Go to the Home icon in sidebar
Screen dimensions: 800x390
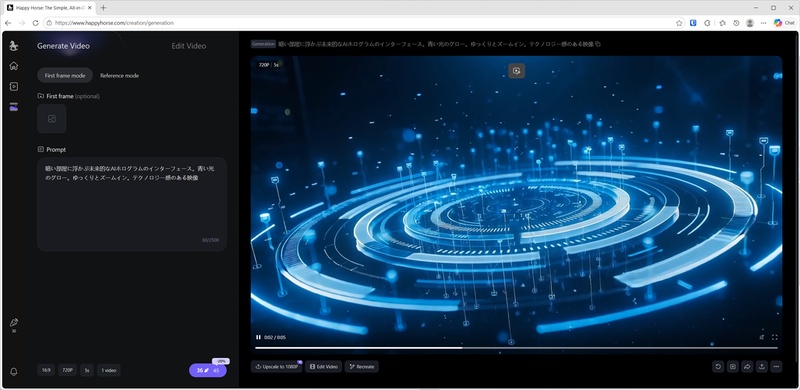(x=14, y=66)
